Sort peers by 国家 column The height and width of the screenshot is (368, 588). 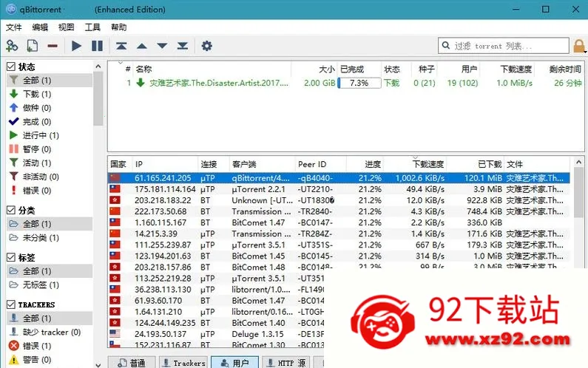(x=120, y=164)
